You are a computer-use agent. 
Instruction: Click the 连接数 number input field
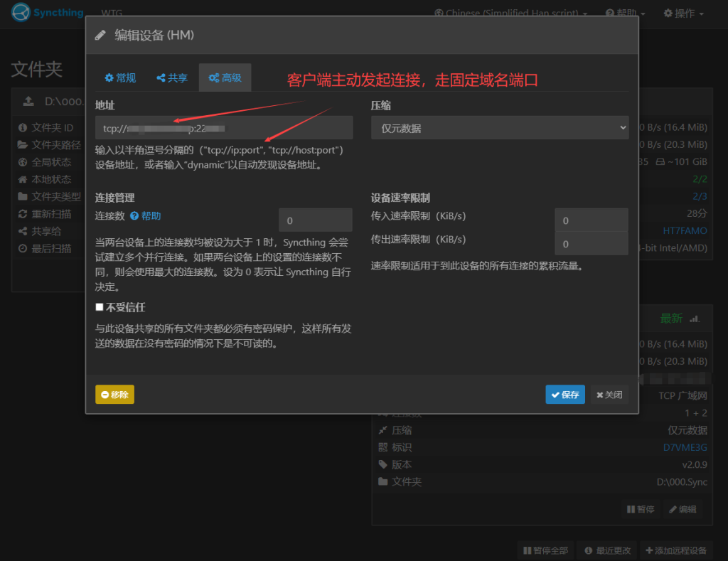pos(315,220)
